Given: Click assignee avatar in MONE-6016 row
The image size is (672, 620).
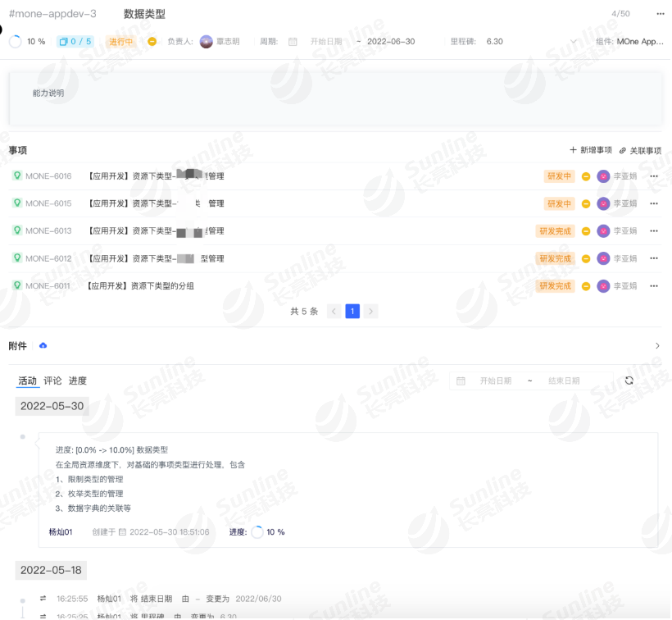Looking at the screenshot, I should [x=603, y=176].
